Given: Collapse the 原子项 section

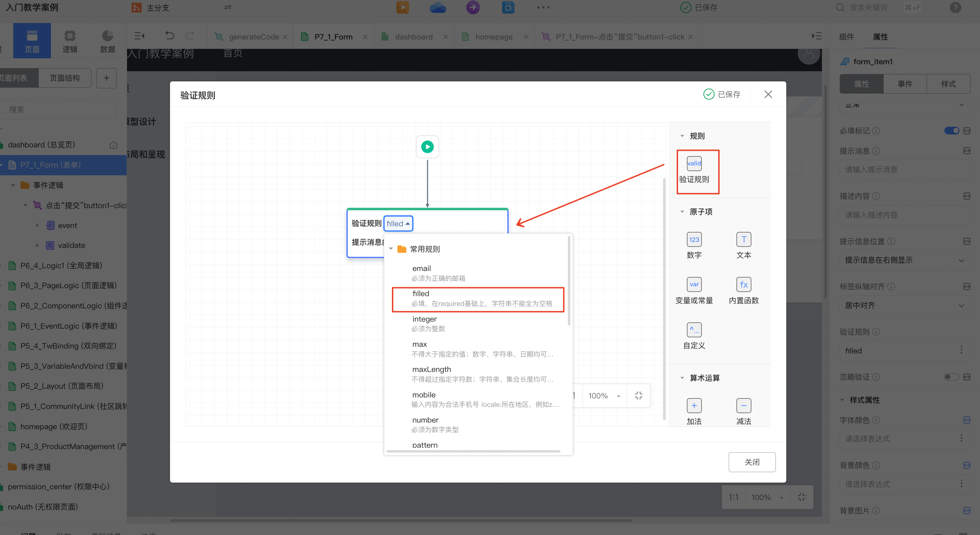Looking at the screenshot, I should (682, 212).
